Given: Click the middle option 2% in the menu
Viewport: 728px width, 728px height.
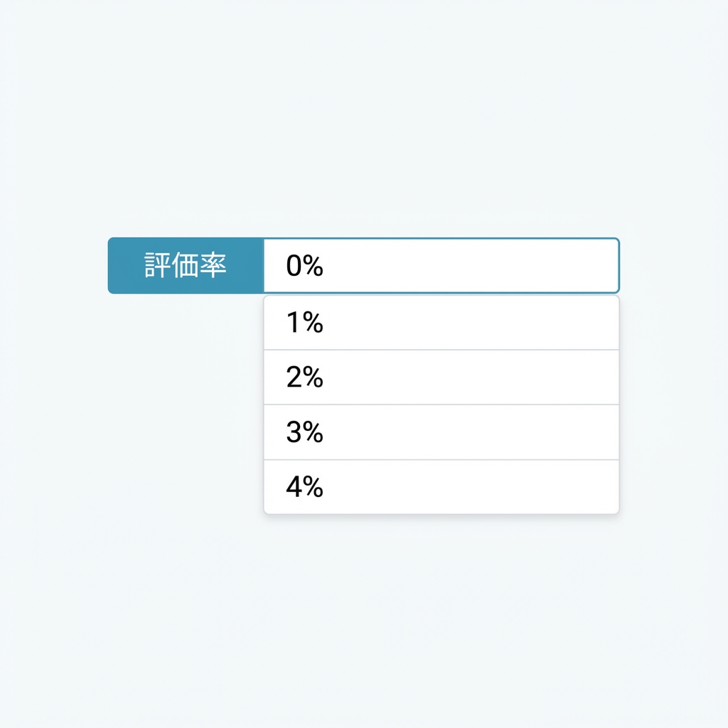Looking at the screenshot, I should tap(441, 378).
